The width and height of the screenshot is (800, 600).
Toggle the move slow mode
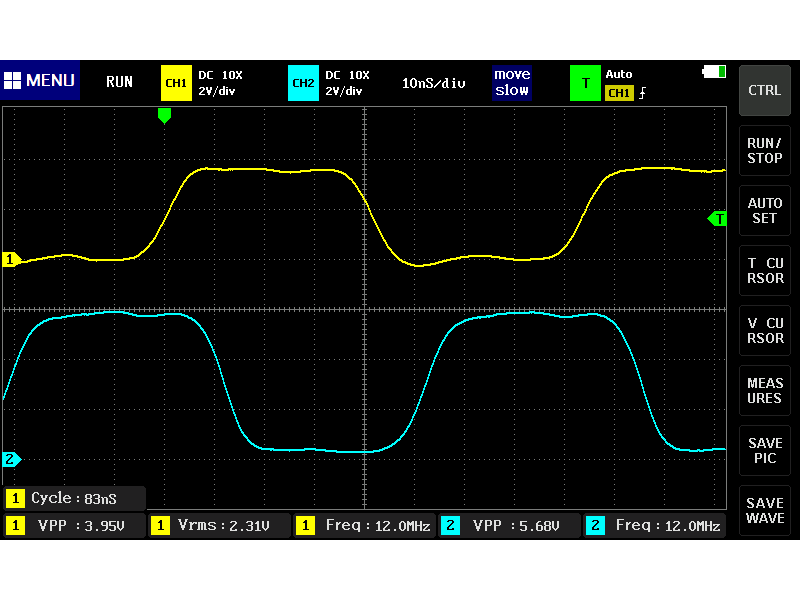point(512,83)
